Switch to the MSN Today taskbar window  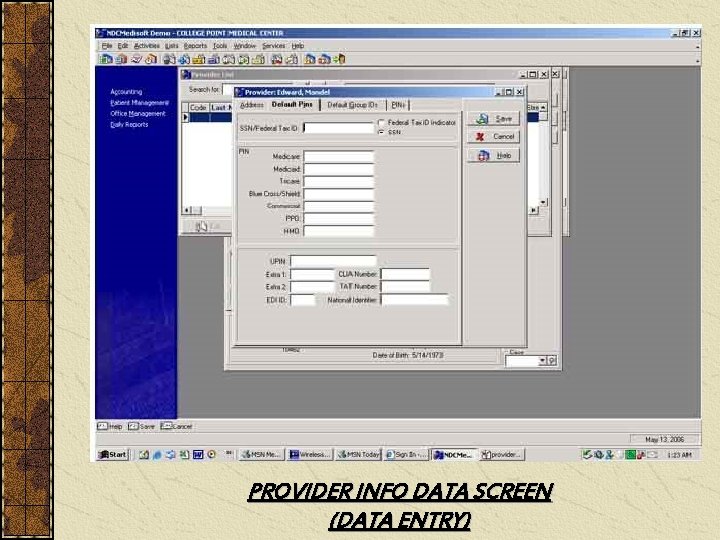(x=359, y=455)
